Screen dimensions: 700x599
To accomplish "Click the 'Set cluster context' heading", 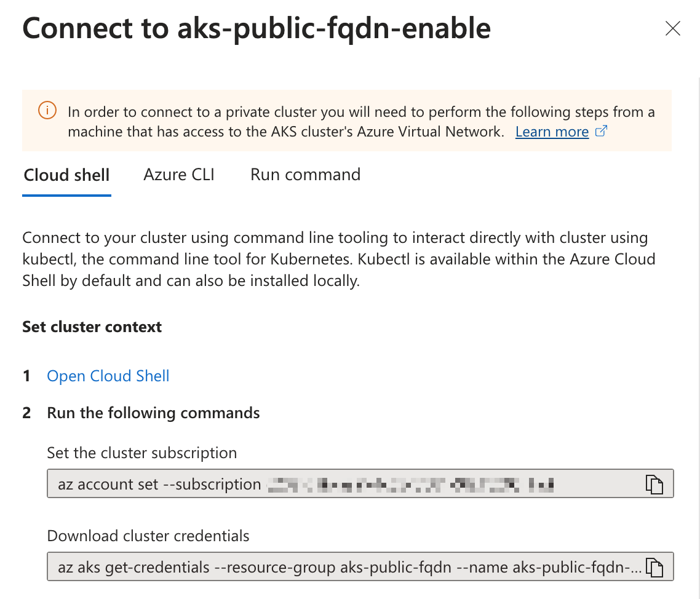I will point(92,327).
